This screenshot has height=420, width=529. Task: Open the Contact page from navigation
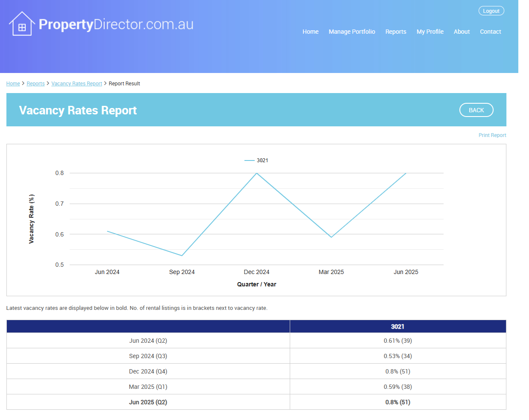490,32
